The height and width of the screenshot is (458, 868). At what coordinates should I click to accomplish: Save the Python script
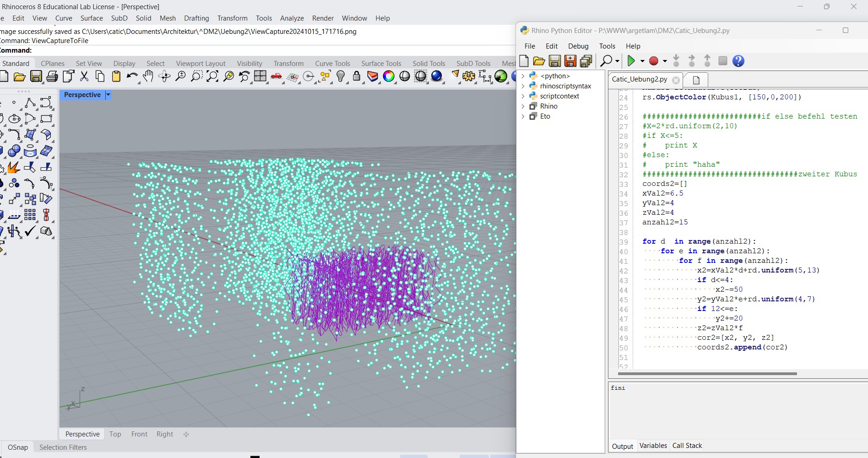555,60
